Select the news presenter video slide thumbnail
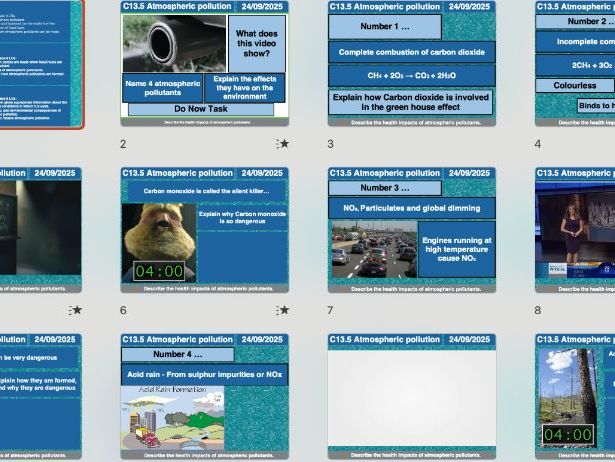 575,230
